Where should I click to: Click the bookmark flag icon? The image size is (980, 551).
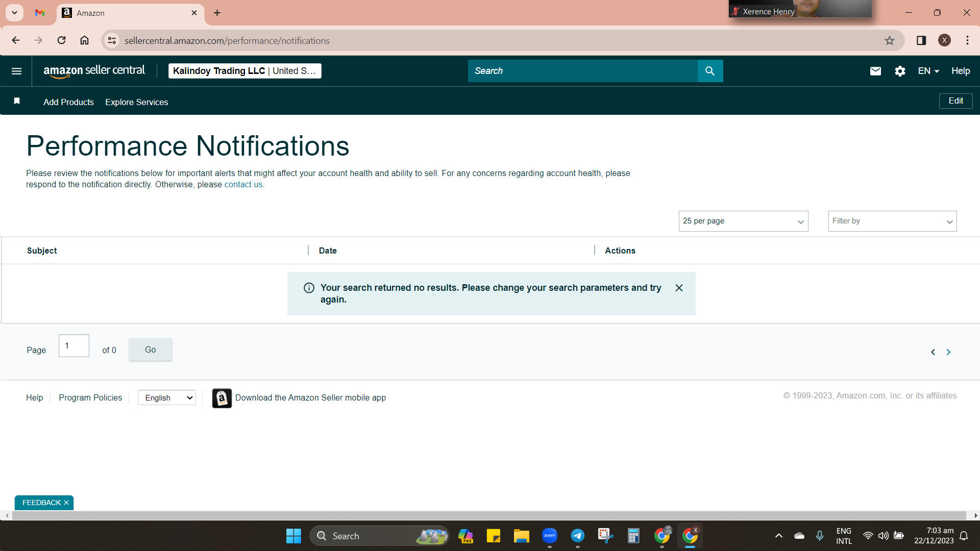[x=17, y=101]
